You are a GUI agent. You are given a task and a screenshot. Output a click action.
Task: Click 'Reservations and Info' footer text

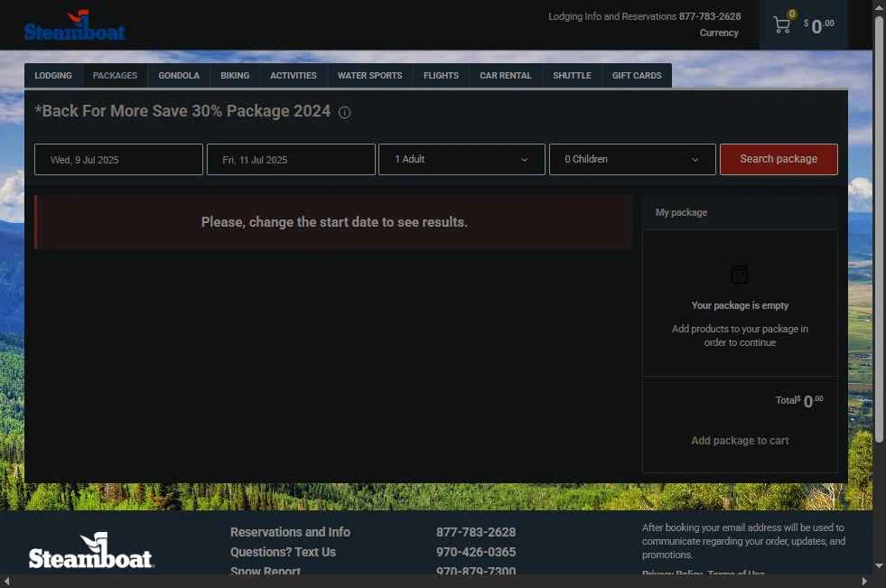tap(290, 532)
